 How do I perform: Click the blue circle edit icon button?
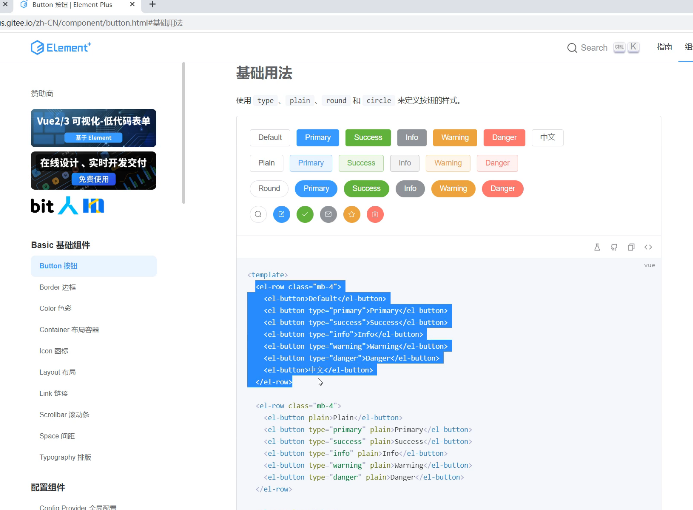[x=282, y=214]
